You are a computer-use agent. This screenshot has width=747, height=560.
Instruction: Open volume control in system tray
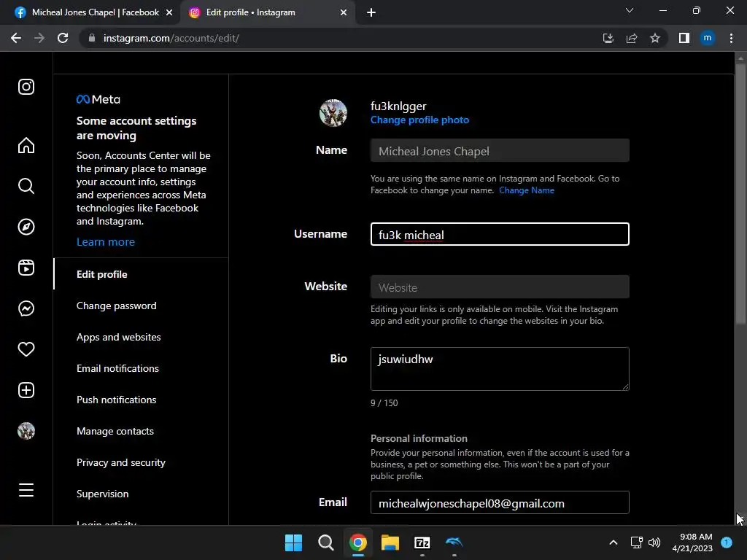pyautogui.click(x=654, y=542)
